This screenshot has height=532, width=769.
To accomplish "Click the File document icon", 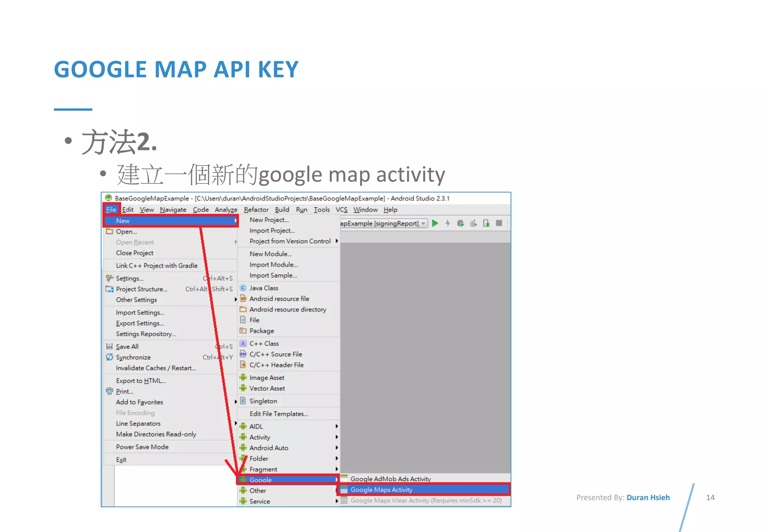I will click(243, 320).
